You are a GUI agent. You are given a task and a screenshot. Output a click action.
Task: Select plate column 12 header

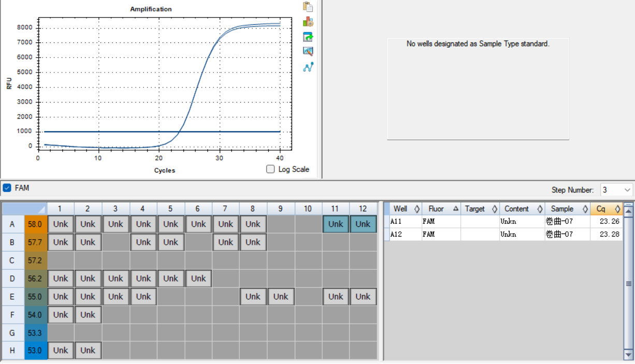(363, 209)
